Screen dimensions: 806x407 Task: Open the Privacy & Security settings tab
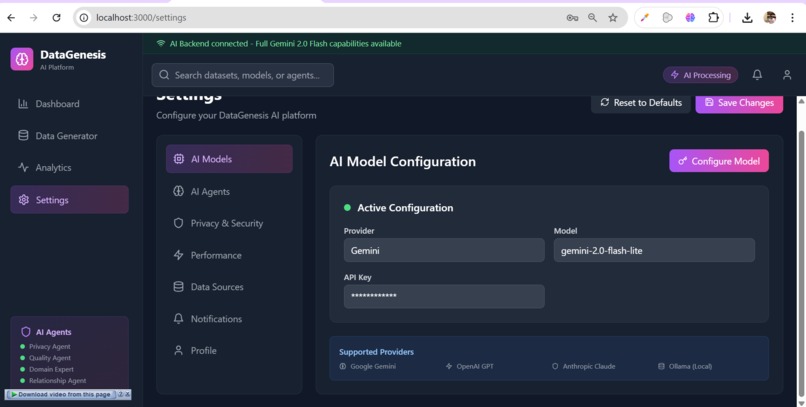click(229, 223)
